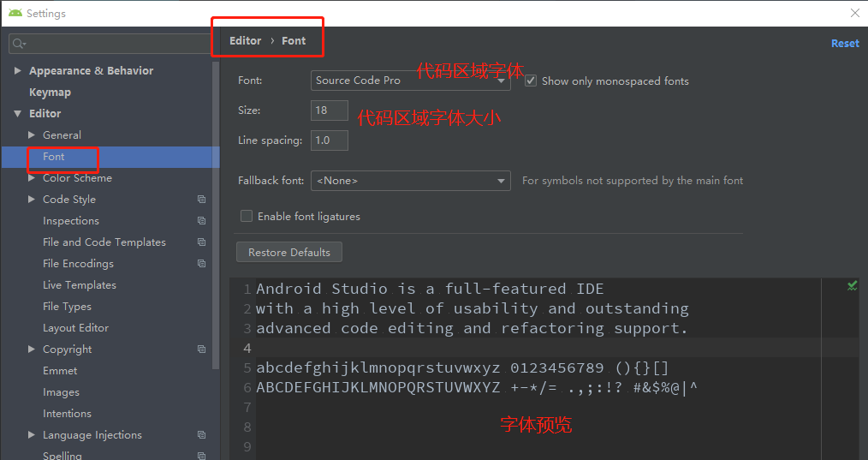This screenshot has height=460, width=868.
Task: Click the settings search box
Action: (x=110, y=43)
